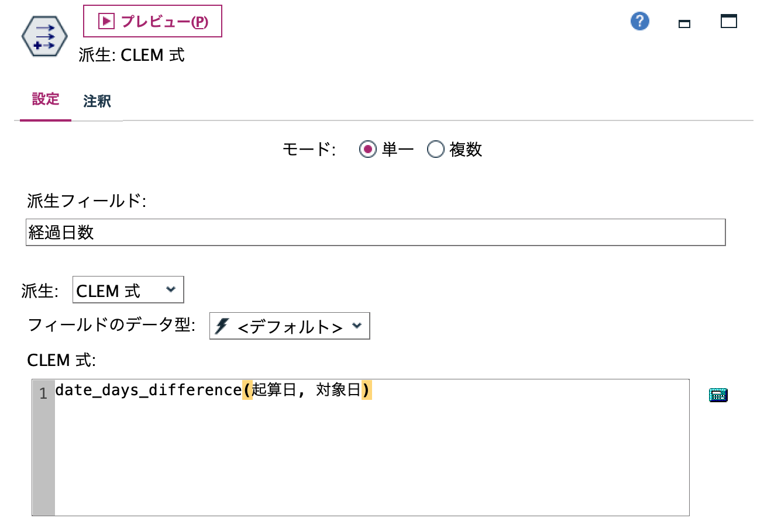757x532 pixels.
Task: Click the chevron on the 派生 selector
Action: pos(172,289)
